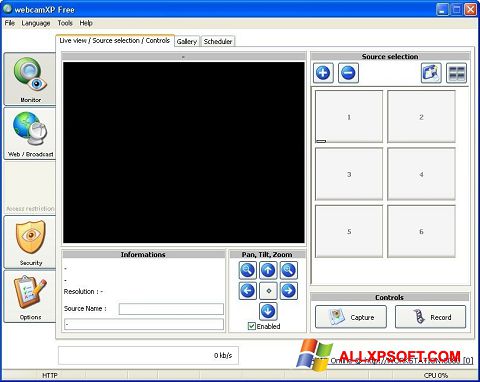This screenshot has height=382, width=480.
Task: Tilt the camera down with the arrow
Action: coord(268,311)
